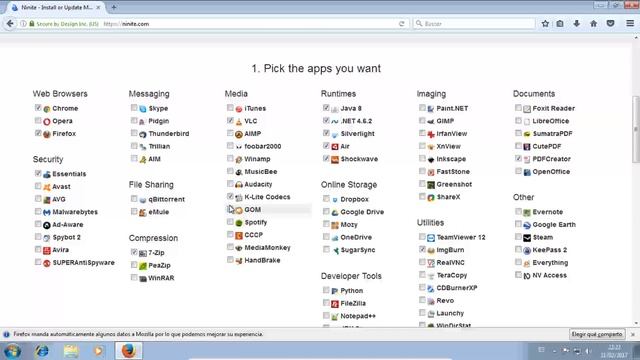
Task: Open the downloads arrow in Firefox toolbar
Action: click(576, 24)
